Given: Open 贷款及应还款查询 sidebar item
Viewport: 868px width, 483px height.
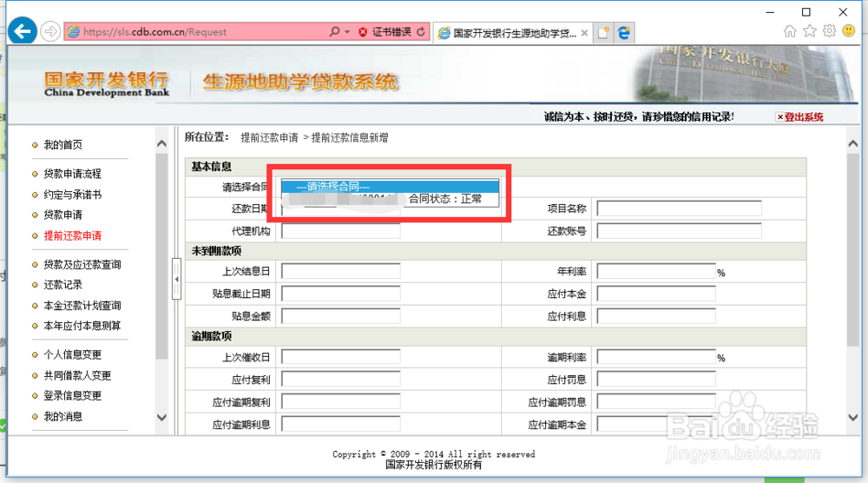Looking at the screenshot, I should click(82, 265).
